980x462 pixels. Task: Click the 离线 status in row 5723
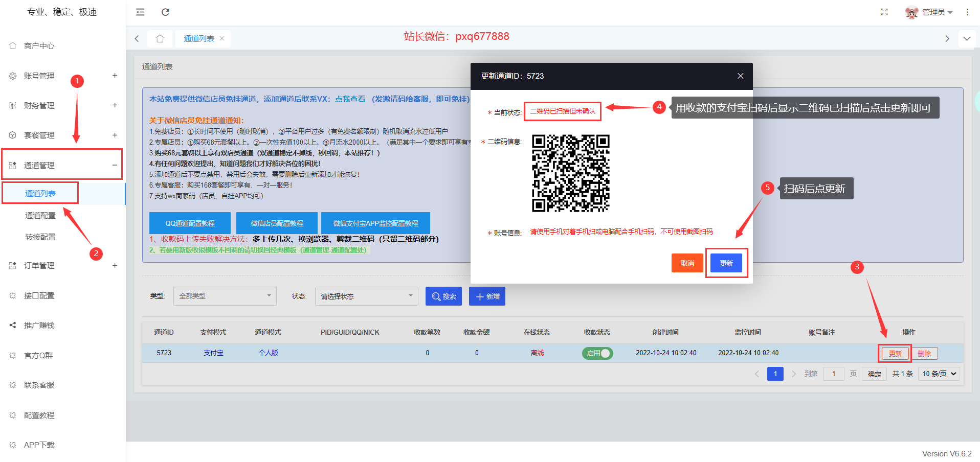(x=537, y=353)
